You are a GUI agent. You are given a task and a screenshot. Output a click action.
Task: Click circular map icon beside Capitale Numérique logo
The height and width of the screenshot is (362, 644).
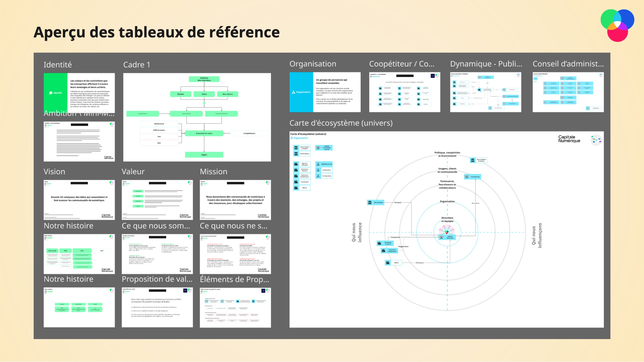point(596,140)
